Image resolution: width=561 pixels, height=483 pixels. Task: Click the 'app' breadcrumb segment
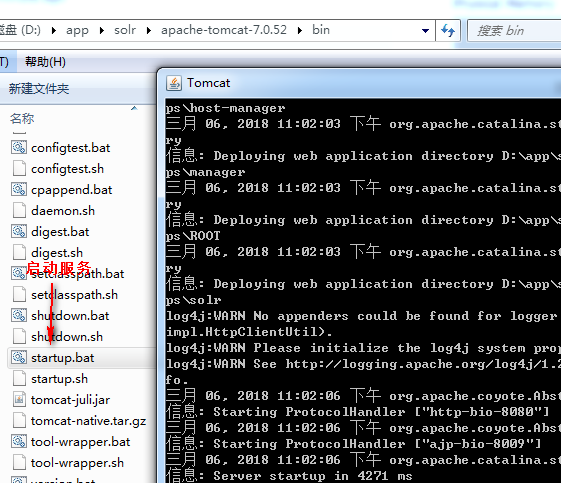pyautogui.click(x=77, y=30)
